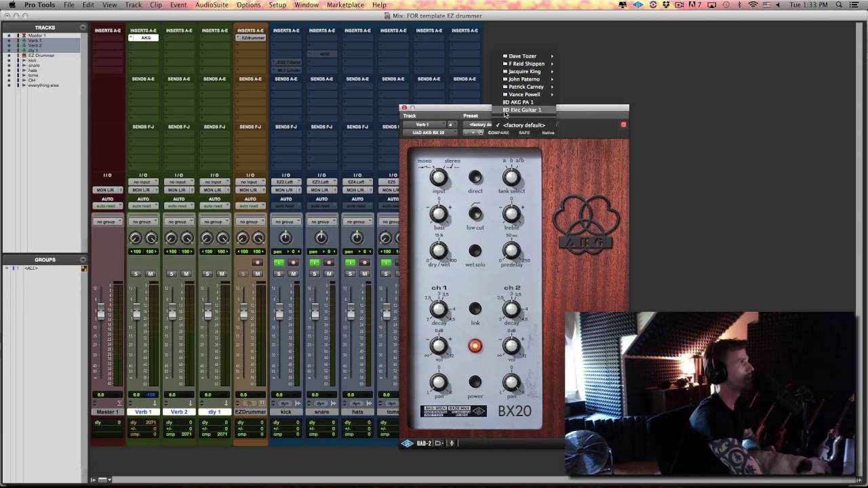Click the low cut knob
Image resolution: width=868 pixels, height=488 pixels.
[x=475, y=214]
